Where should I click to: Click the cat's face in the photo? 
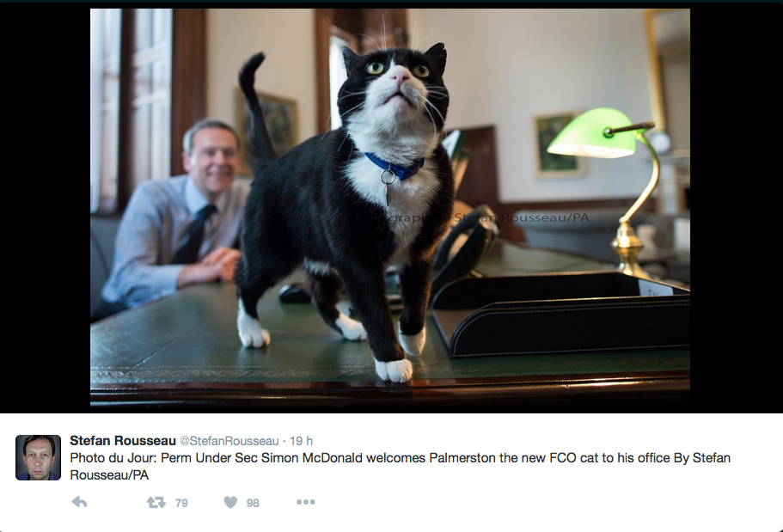pos(395,85)
